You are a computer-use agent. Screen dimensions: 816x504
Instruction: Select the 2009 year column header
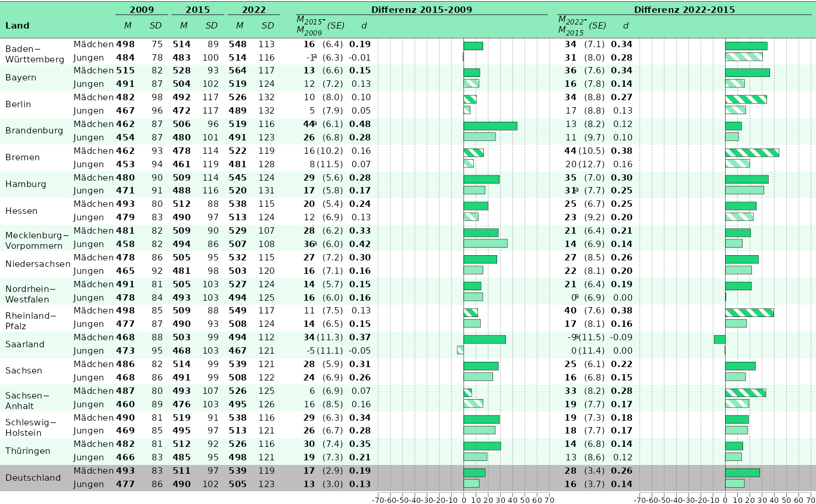tap(142, 10)
